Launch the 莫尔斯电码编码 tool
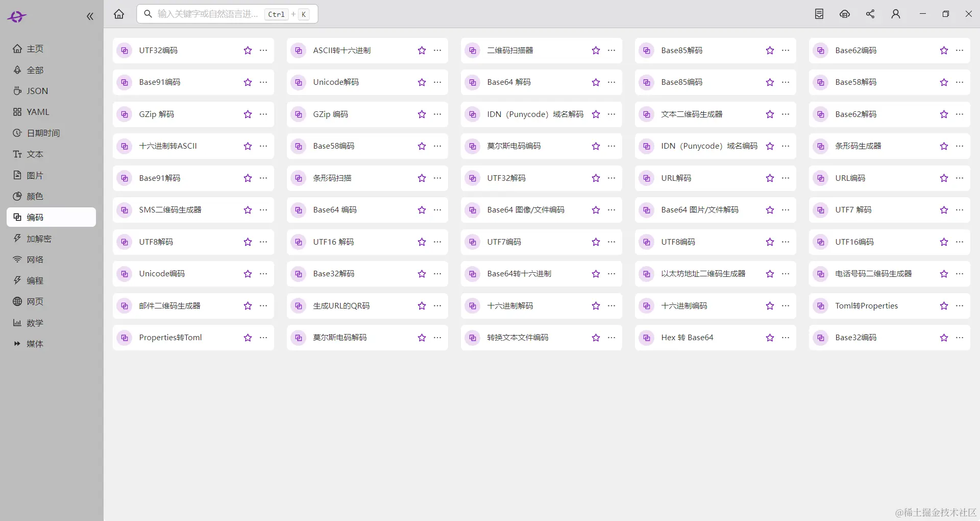The height and width of the screenshot is (521, 980). [514, 146]
